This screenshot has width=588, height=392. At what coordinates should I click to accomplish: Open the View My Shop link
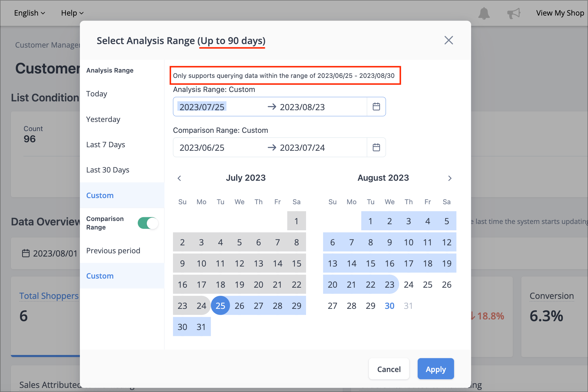click(560, 13)
